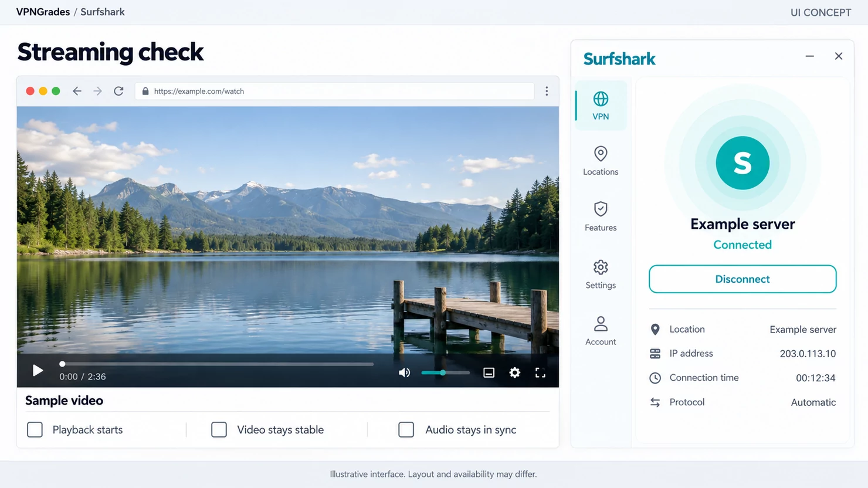Image resolution: width=868 pixels, height=488 pixels.
Task: Mute the video with speaker icon
Action: pyautogui.click(x=404, y=372)
